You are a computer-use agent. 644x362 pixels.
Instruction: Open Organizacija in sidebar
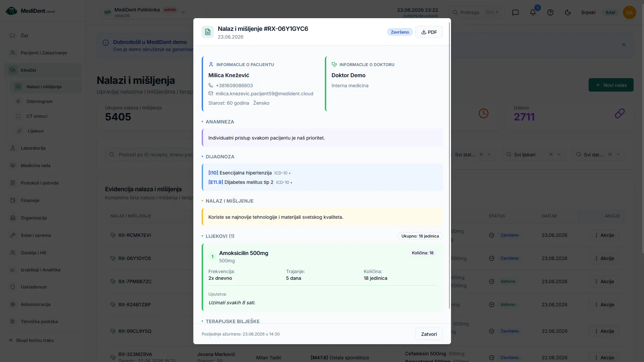43,218
